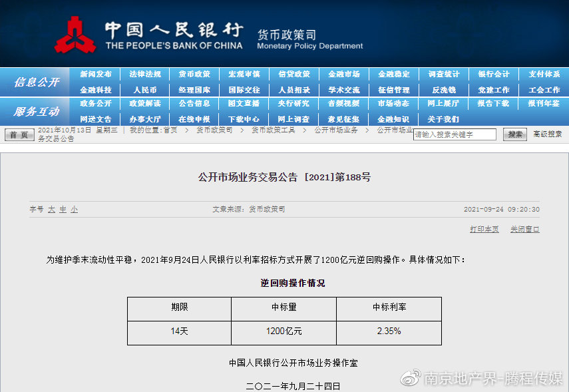Select the 工会工作 nav item
Viewport: 569px width, 392px height.
[x=544, y=90]
